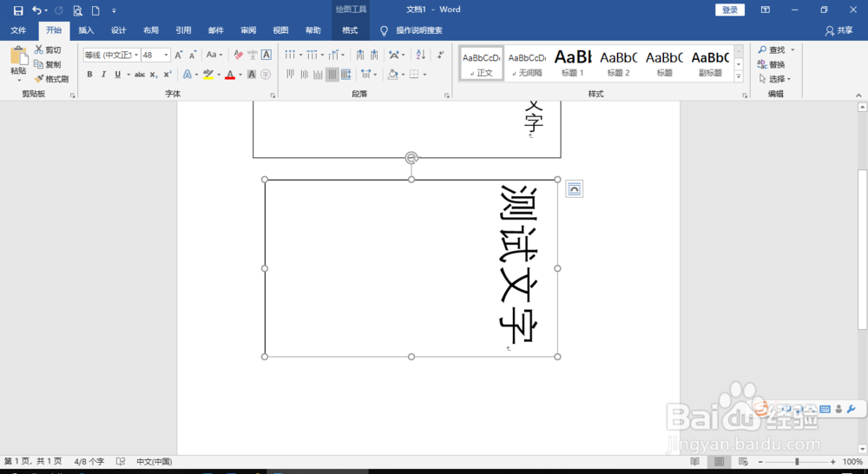Increase paragraph indent icon
Viewport: 868px width, 474px height.
point(374,55)
